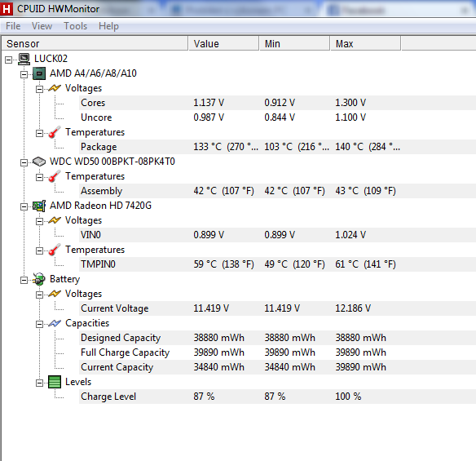The width and height of the screenshot is (476, 461).
Task: Click the AMD Radeon HD 7420G graphics card icon
Action: 39,206
